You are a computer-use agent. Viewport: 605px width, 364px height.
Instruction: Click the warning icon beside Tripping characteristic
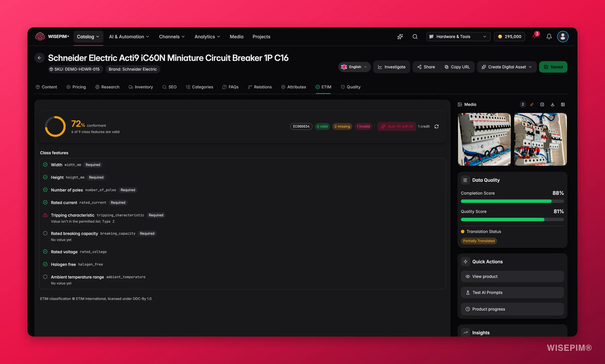(x=45, y=215)
